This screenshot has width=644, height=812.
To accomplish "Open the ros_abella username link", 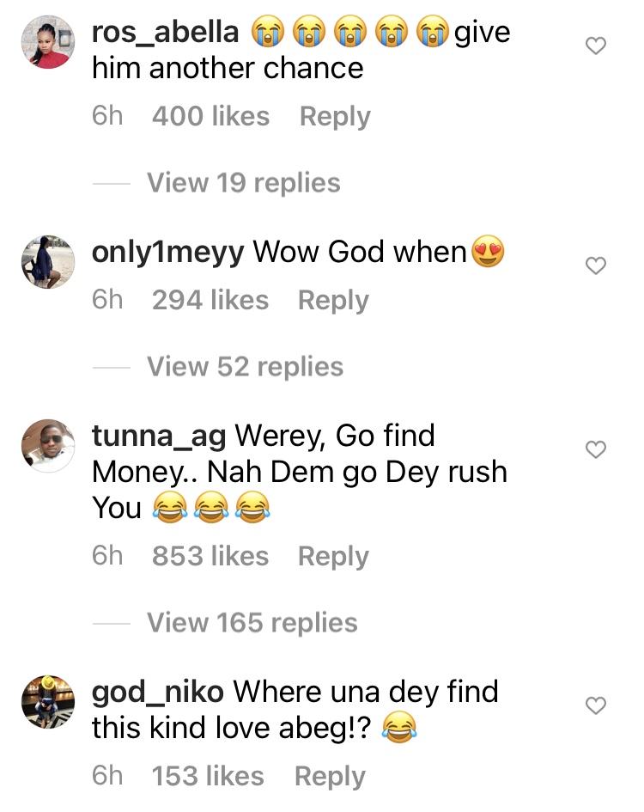I will tap(165, 33).
